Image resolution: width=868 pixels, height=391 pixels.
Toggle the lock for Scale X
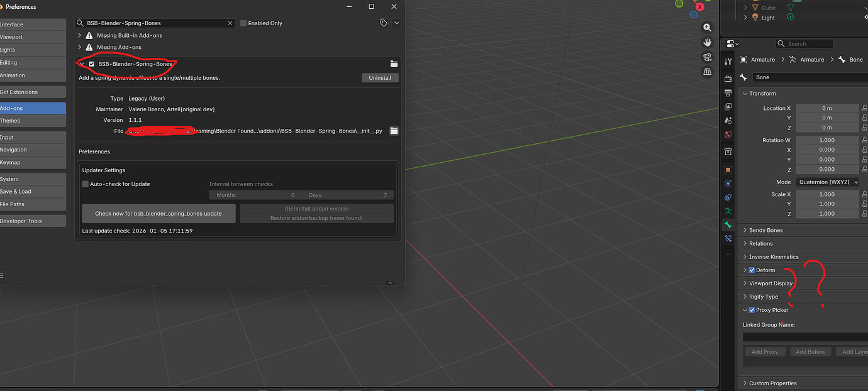864,194
